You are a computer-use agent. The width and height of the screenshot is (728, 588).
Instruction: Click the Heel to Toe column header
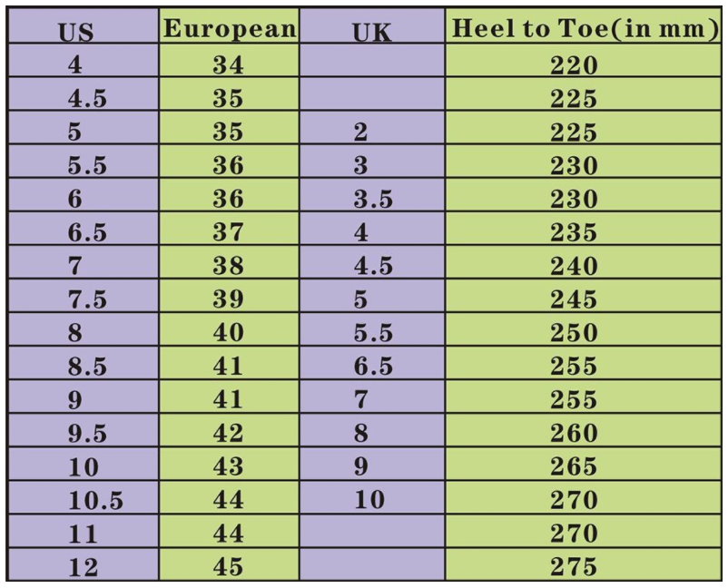(x=585, y=29)
